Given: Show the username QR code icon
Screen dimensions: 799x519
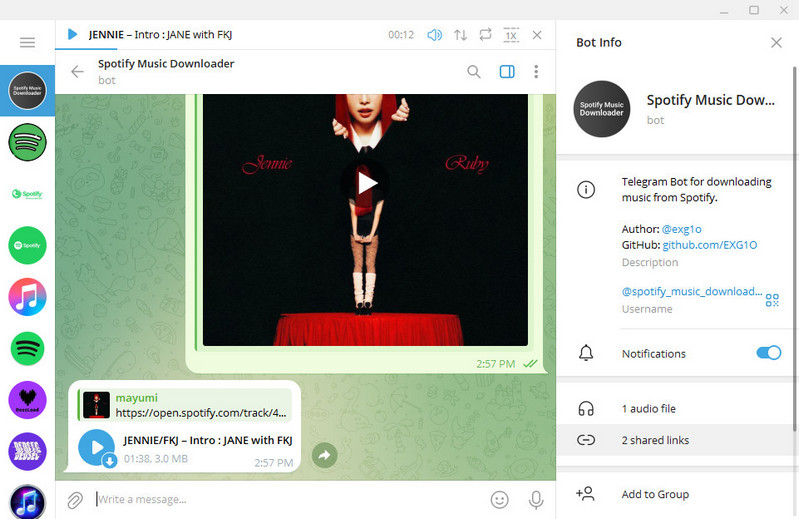Looking at the screenshot, I should pyautogui.click(x=772, y=300).
